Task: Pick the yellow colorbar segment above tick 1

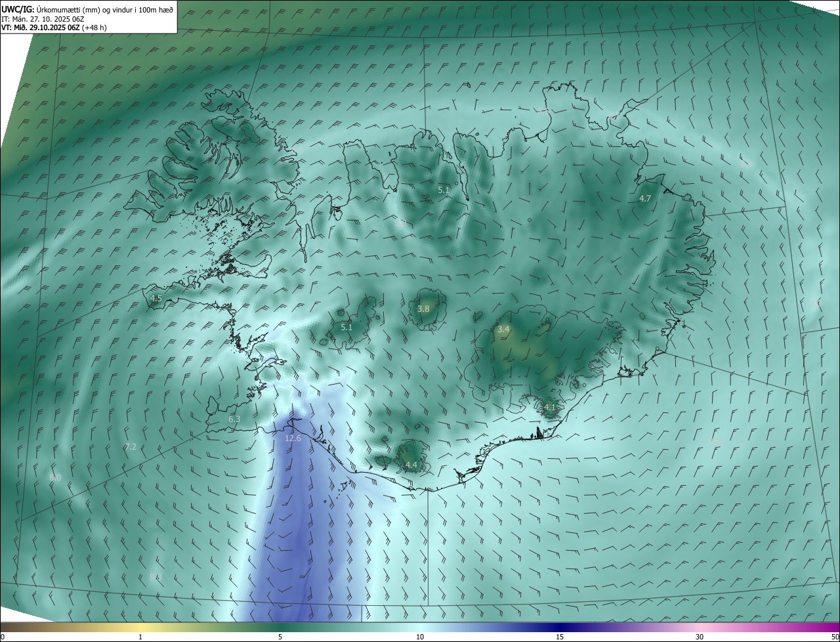Action: tap(140, 628)
